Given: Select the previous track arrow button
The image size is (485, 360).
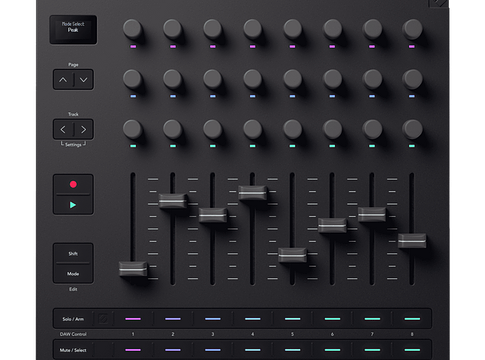Looking at the screenshot, I should click(63, 129).
